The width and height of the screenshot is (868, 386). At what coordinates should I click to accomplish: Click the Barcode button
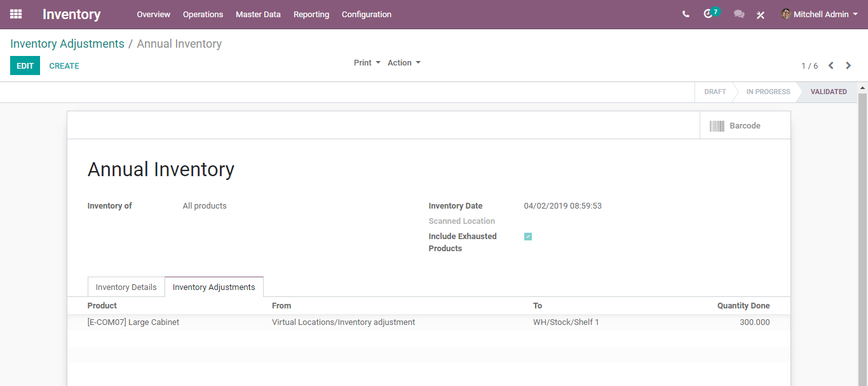pyautogui.click(x=745, y=125)
